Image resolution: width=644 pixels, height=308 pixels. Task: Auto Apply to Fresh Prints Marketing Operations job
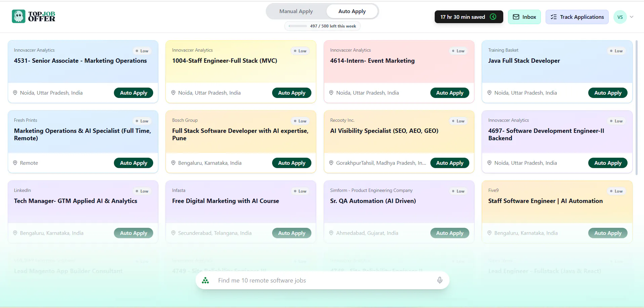133,163
